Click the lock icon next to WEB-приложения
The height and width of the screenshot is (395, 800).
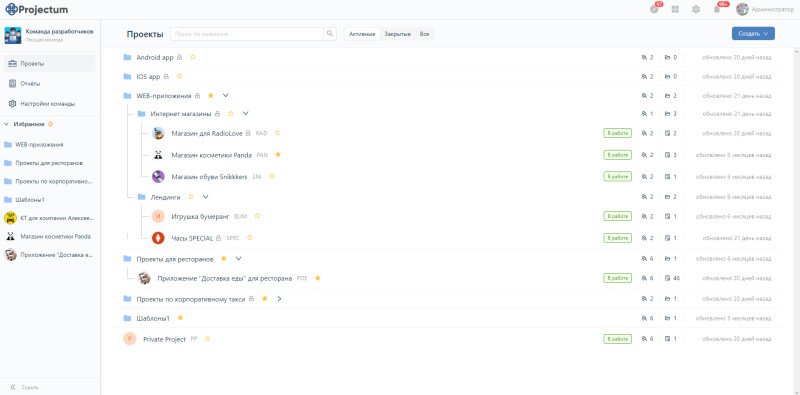197,95
